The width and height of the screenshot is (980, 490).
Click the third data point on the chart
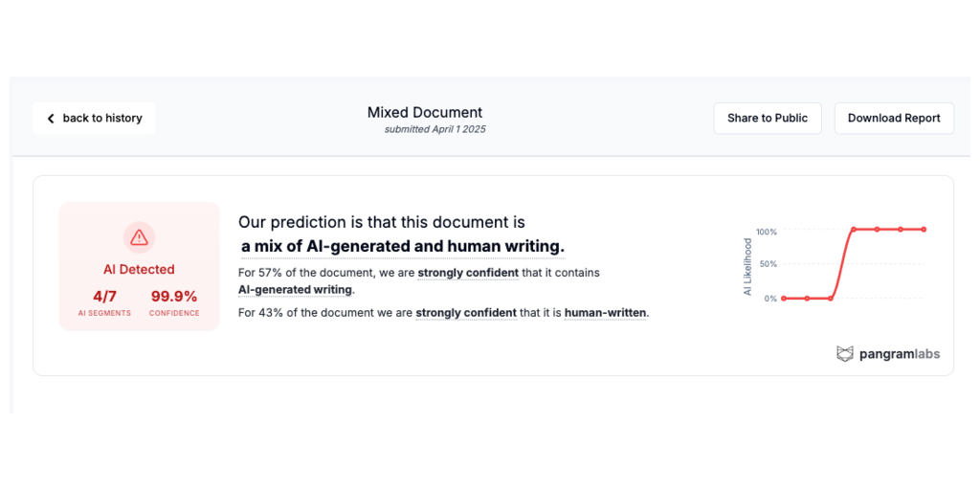(x=831, y=299)
